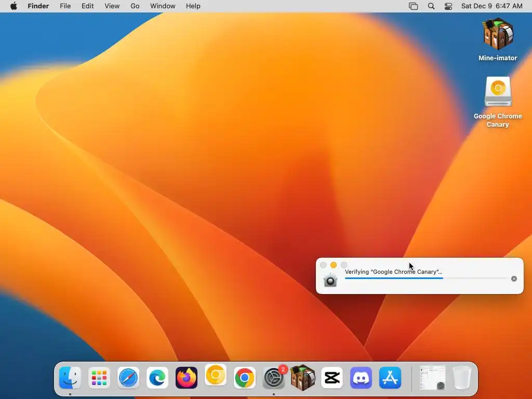Minimize the Verifying dialog with yellow button
Screen dimensions: 532x399
[334, 265]
